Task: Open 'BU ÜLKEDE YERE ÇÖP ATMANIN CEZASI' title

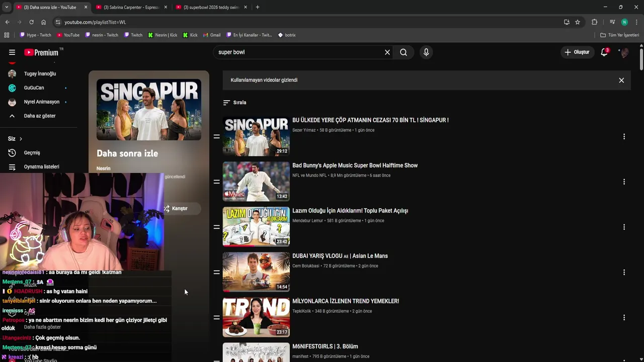Action: pos(370,120)
